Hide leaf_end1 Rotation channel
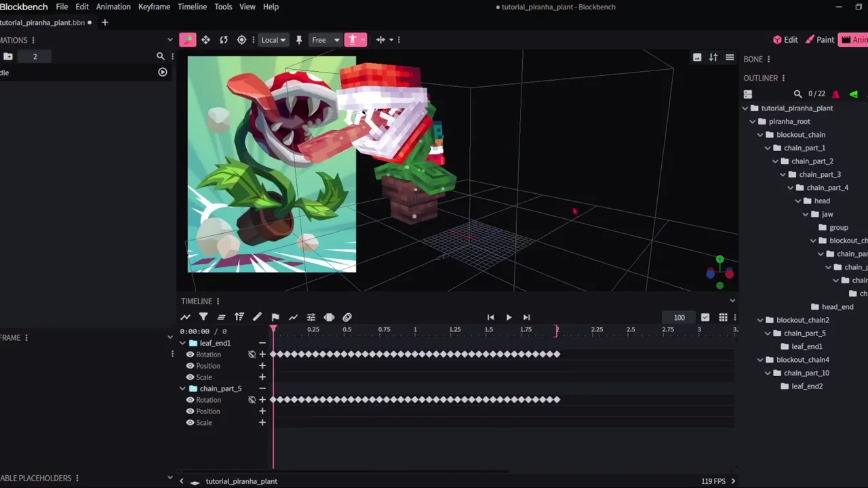The width and height of the screenshot is (868, 488). point(191,354)
